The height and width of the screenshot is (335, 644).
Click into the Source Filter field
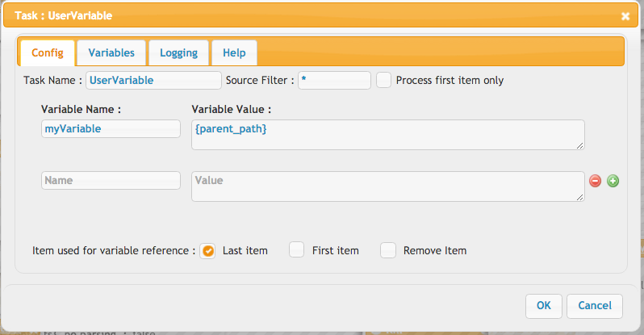click(x=334, y=80)
